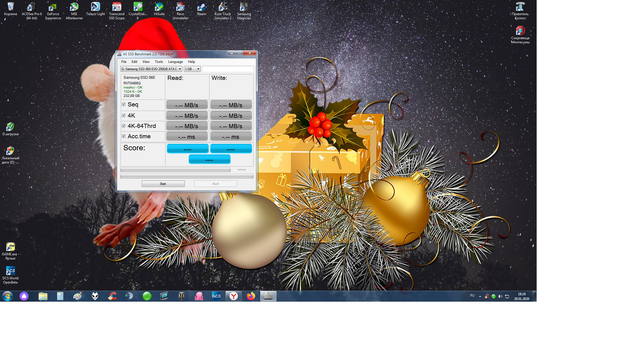Click the World of Tanks taskbar icon

point(182,296)
